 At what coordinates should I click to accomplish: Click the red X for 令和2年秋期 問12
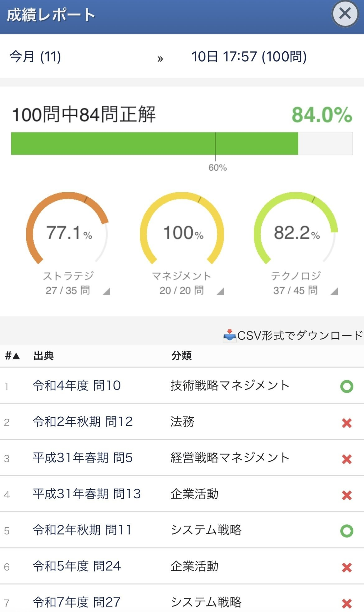click(347, 423)
